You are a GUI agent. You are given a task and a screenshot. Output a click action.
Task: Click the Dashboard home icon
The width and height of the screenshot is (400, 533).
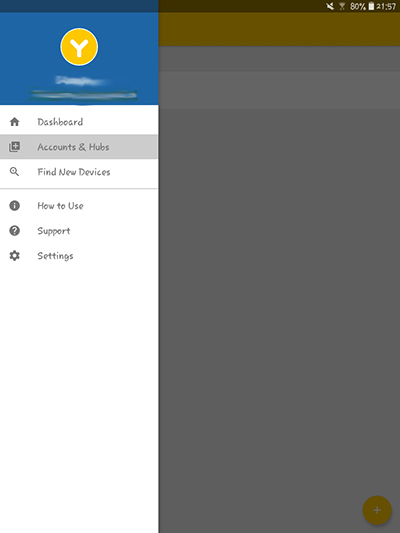point(14,122)
